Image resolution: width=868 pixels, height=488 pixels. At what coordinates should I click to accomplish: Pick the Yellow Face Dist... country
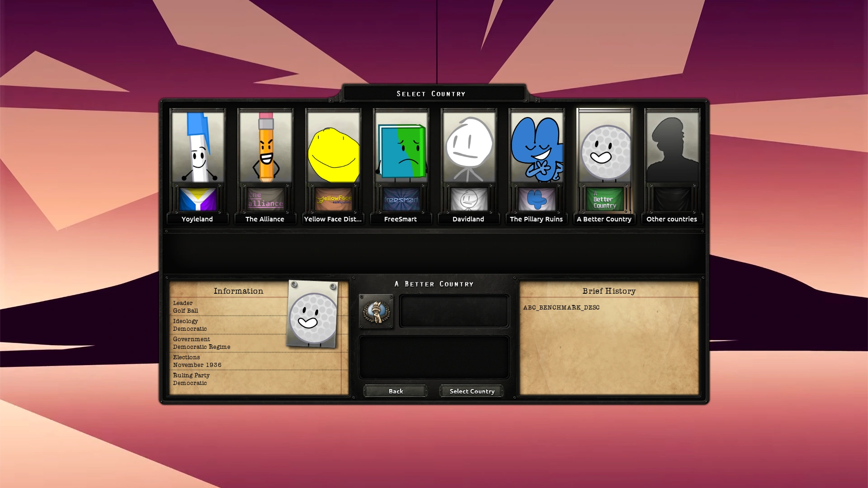(333, 147)
